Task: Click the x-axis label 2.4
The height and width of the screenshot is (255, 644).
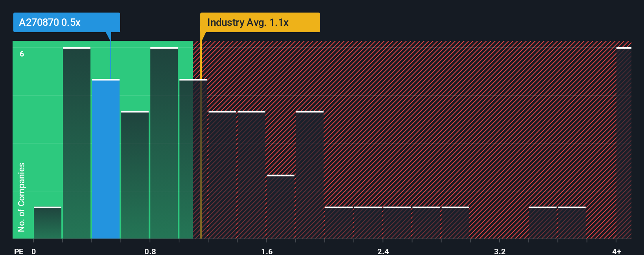Action: pyautogui.click(x=383, y=251)
